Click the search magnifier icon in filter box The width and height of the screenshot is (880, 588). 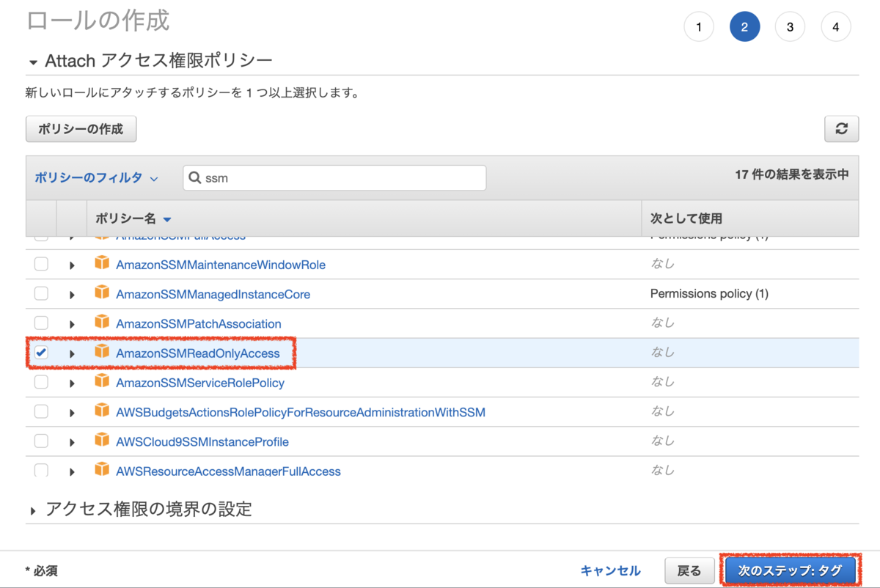point(195,177)
